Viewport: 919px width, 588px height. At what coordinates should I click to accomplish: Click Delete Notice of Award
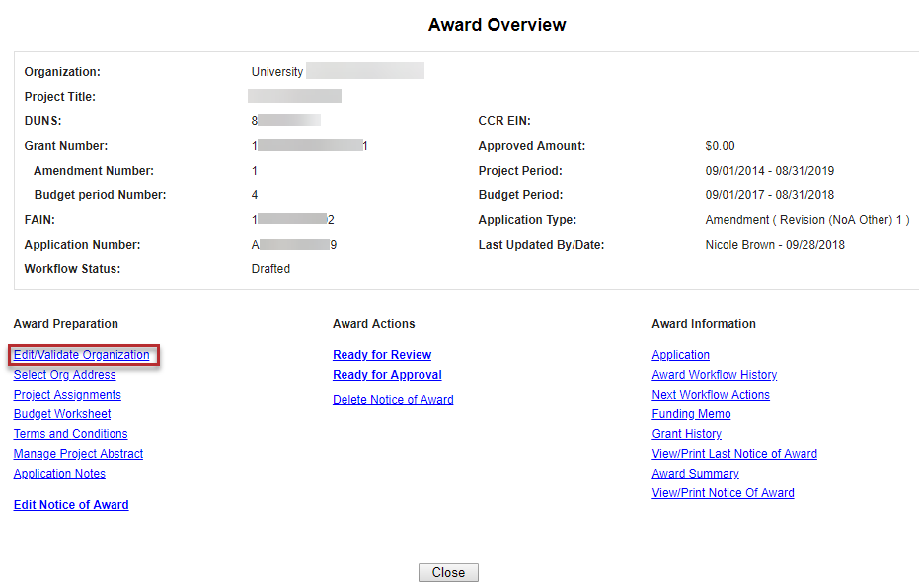pyautogui.click(x=393, y=400)
